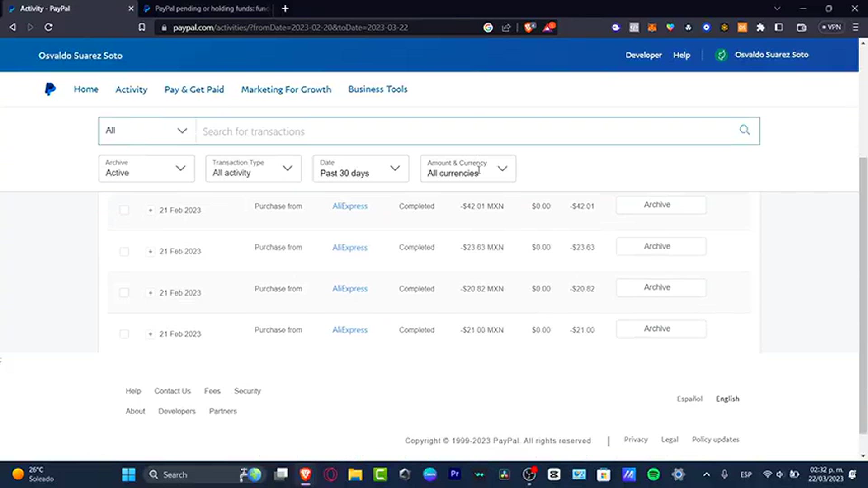
Task: Open the Archive Active dropdown
Action: [x=146, y=168]
